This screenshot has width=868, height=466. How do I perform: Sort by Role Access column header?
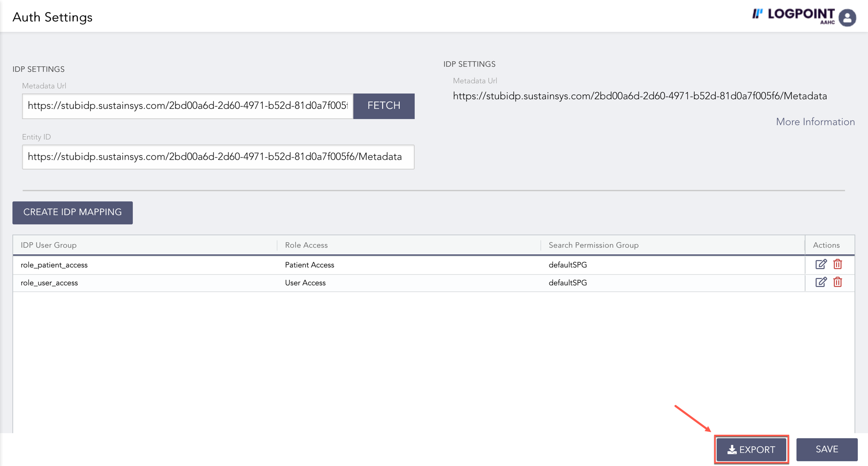(x=306, y=245)
